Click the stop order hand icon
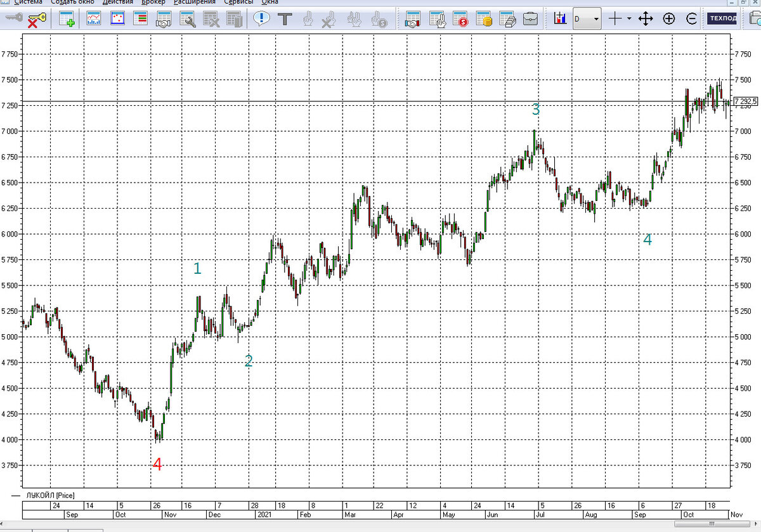Screen dimensions: 761x532 [379, 19]
